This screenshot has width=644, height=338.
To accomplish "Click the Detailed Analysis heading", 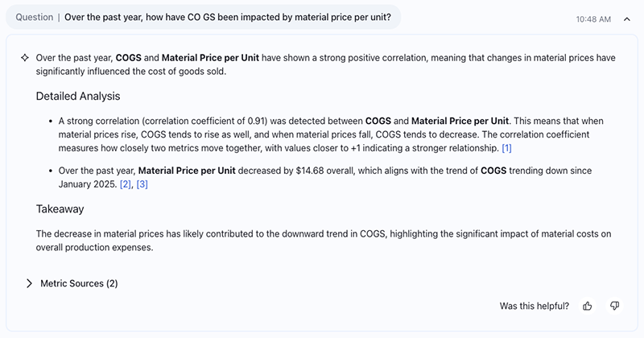I will 78,97.
